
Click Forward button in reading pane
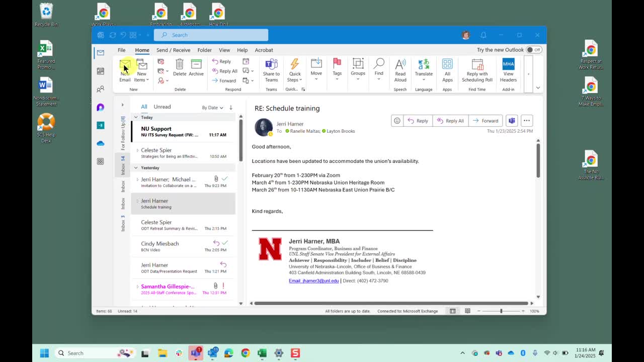(486, 121)
